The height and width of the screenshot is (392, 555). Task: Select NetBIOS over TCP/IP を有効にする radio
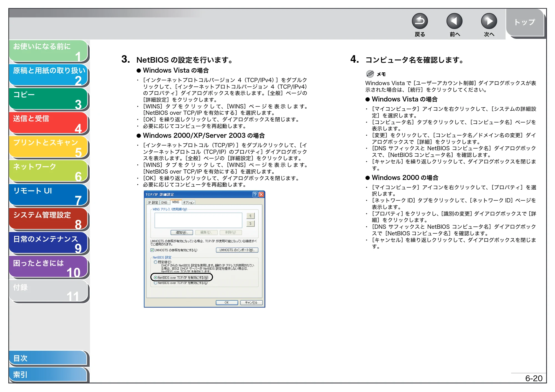pyautogui.click(x=155, y=278)
